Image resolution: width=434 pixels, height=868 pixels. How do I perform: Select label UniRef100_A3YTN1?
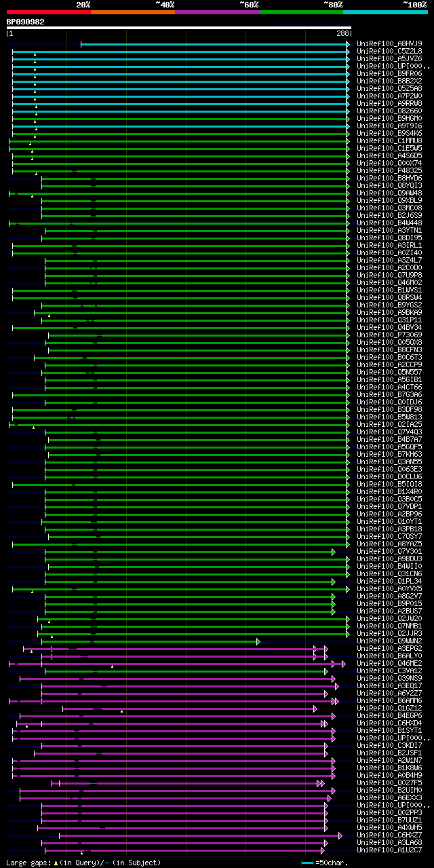[x=389, y=231]
